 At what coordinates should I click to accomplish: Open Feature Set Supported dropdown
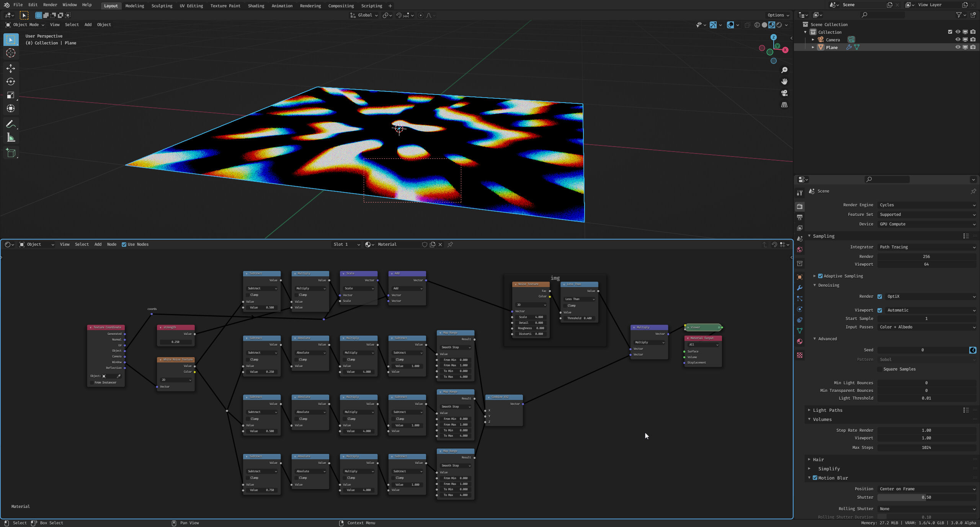[x=927, y=215]
